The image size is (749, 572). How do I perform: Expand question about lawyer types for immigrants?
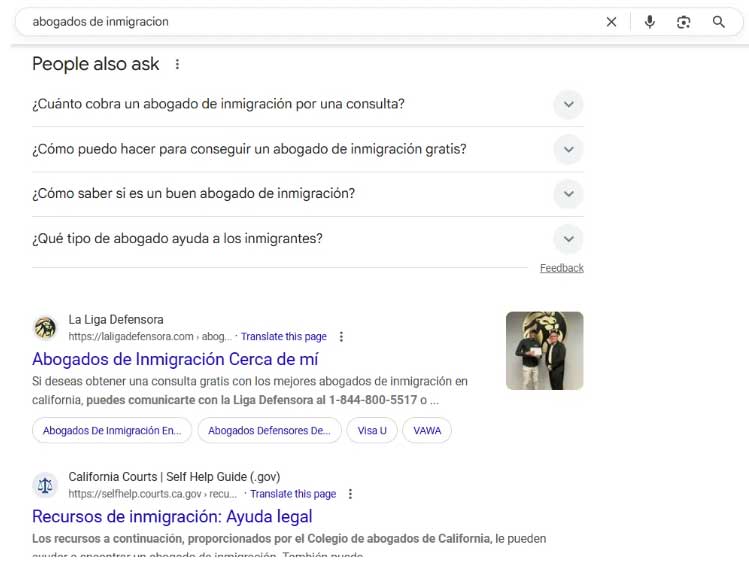click(x=568, y=239)
